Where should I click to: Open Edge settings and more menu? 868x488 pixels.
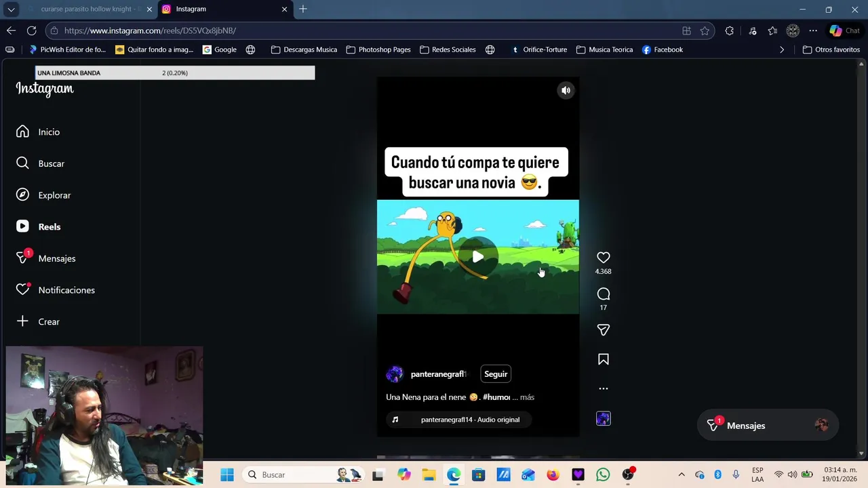(813, 30)
